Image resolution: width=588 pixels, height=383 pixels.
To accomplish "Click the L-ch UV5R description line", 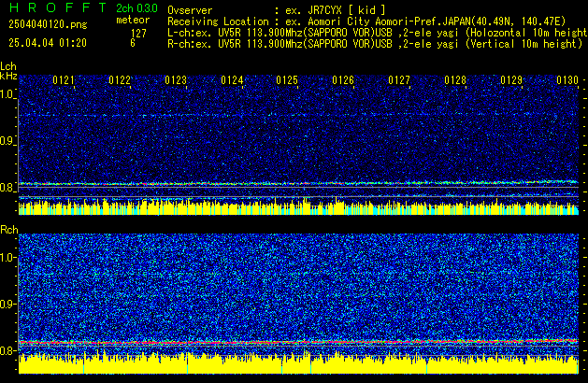I will point(378,33).
